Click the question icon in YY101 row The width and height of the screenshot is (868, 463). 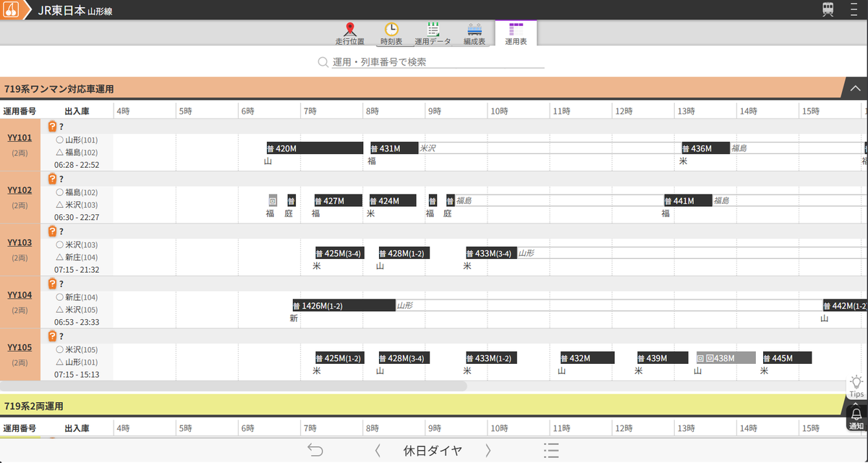52,126
